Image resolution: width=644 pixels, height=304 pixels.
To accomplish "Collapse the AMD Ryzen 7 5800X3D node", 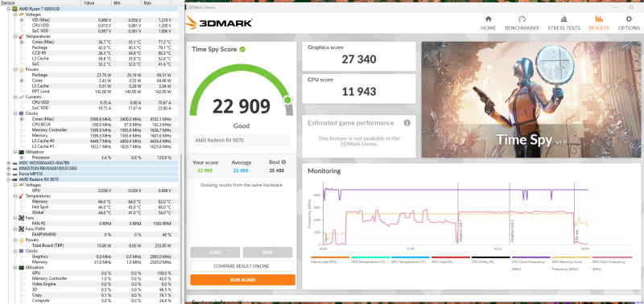I will pos(9,9).
